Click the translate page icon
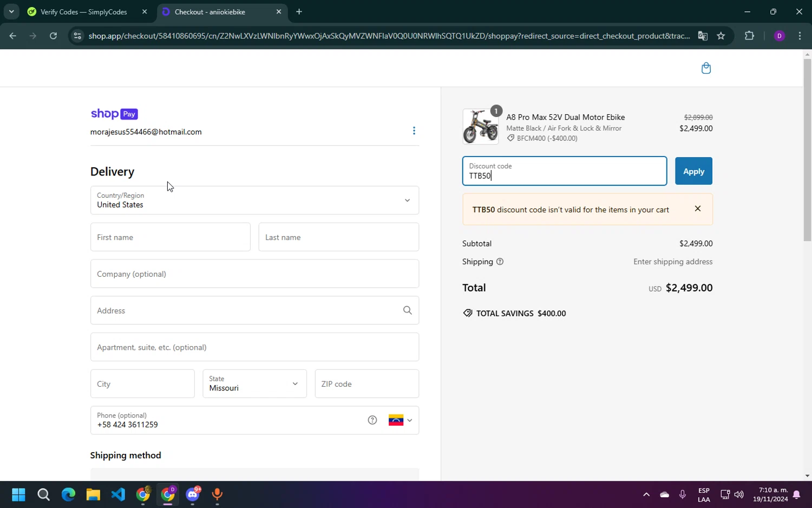Image resolution: width=812 pixels, height=508 pixels. 703,36
